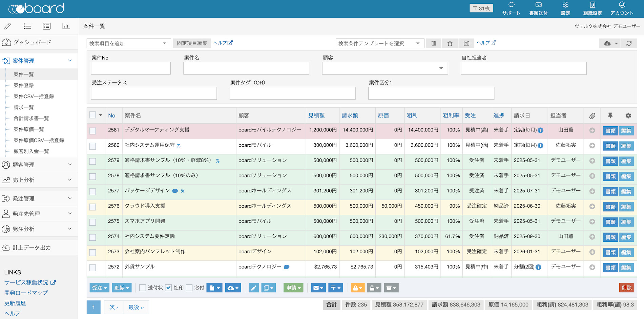
Task: Open the cloud download dropdown at top right
Action: tap(610, 43)
